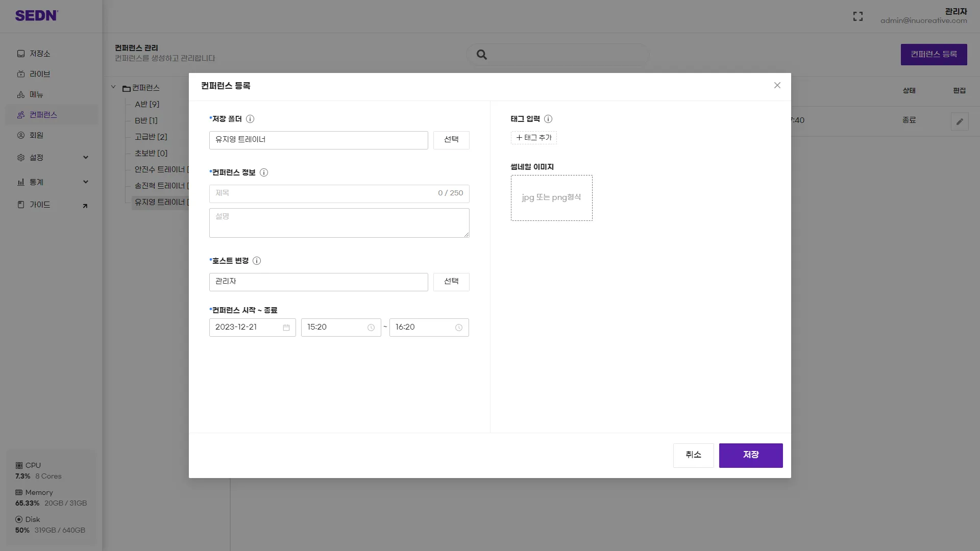
Task: Click the search magnifier icon
Action: [x=482, y=55]
